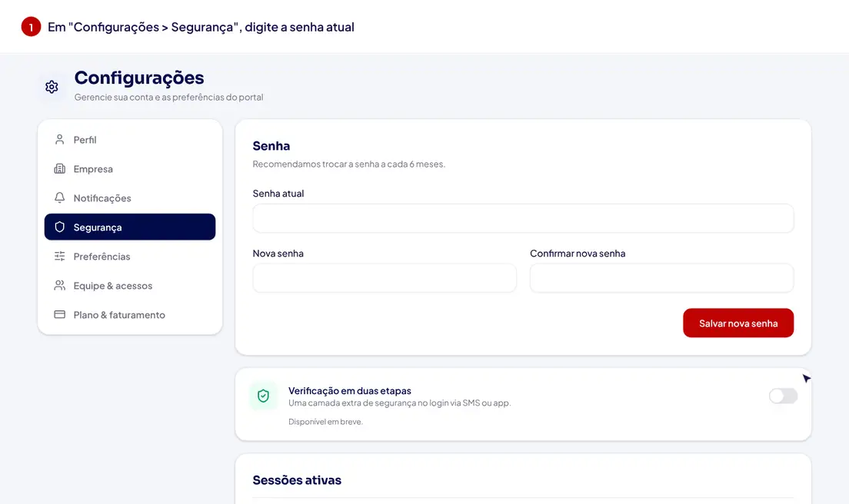The image size is (849, 504).
Task: Focus the Senha atual input field
Action: [x=523, y=218]
